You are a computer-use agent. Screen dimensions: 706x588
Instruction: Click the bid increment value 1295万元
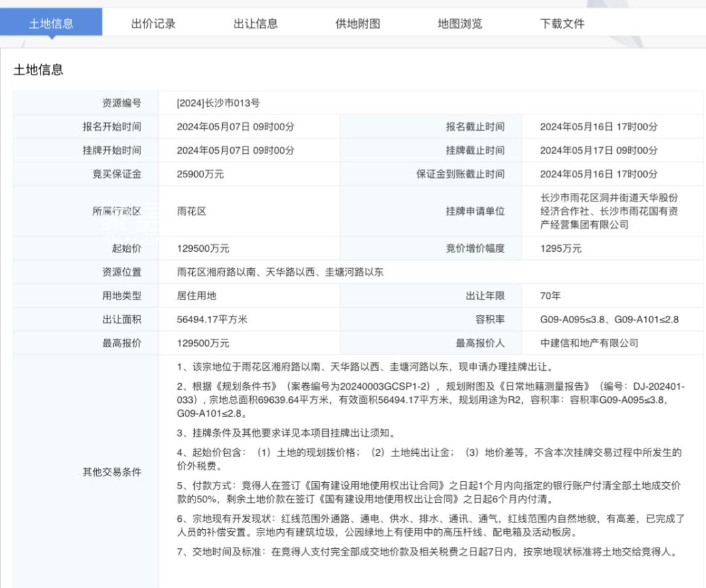click(x=560, y=249)
